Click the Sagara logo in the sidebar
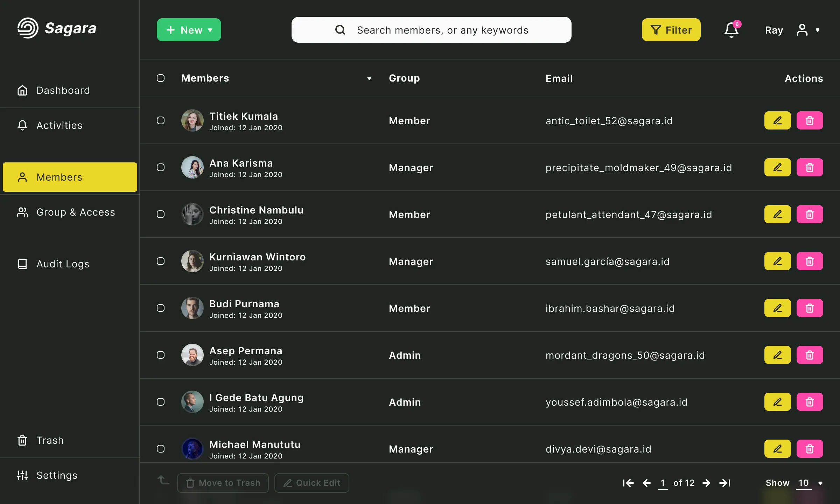 tap(57, 28)
